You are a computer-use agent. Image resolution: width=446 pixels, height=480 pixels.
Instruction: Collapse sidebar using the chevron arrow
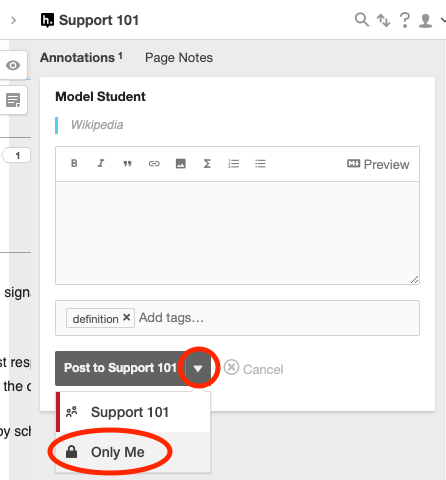coord(13,20)
